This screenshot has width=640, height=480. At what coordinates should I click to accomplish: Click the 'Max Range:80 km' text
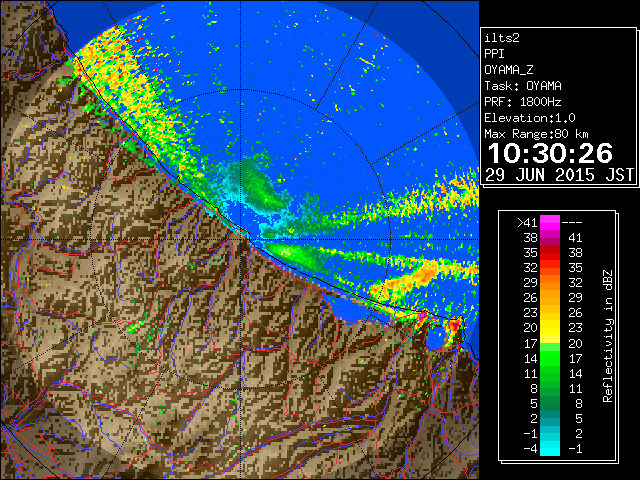[536, 134]
